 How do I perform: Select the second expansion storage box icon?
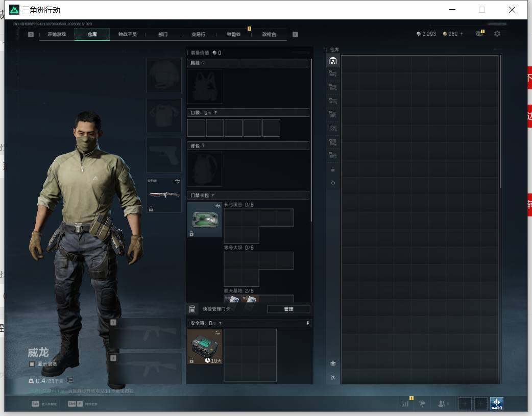point(333,87)
